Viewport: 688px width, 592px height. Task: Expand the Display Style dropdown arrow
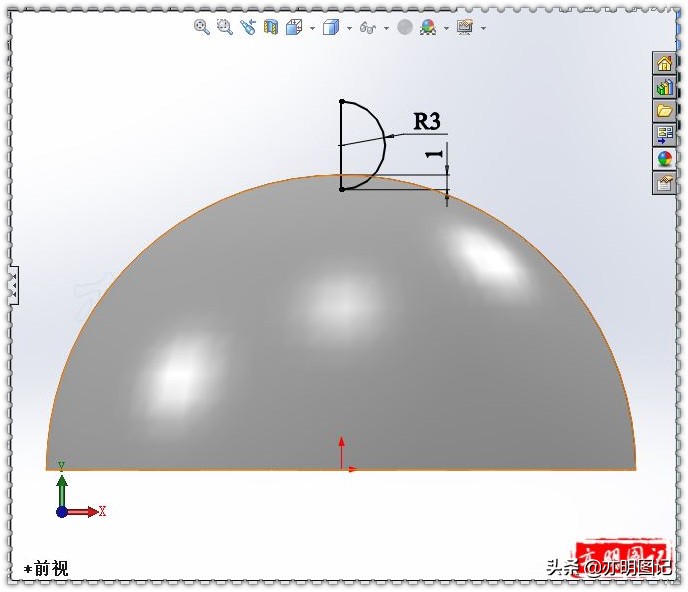click(x=349, y=29)
